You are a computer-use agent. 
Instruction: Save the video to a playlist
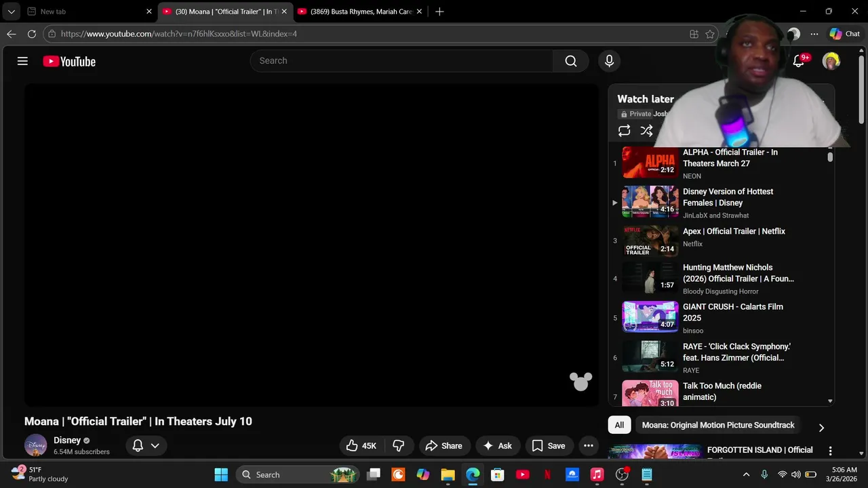tap(549, 445)
